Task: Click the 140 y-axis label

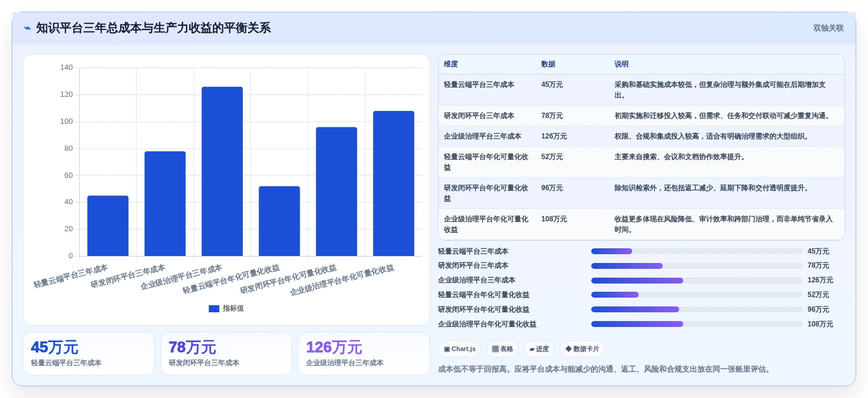Action: tap(66, 68)
